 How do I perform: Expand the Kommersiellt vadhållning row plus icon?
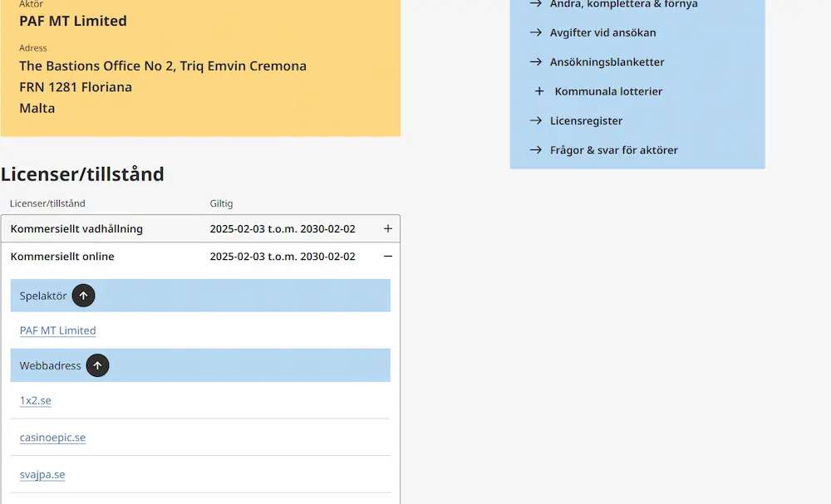click(388, 228)
